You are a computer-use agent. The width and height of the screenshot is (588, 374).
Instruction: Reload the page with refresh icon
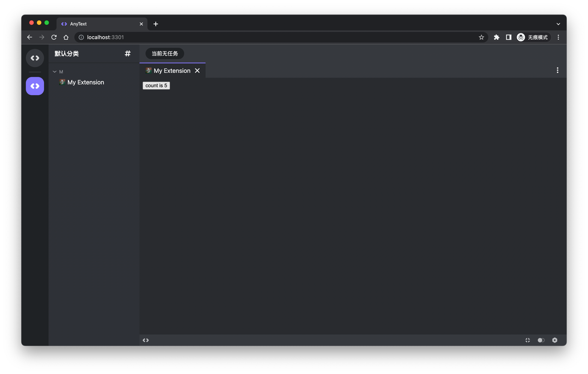(54, 37)
